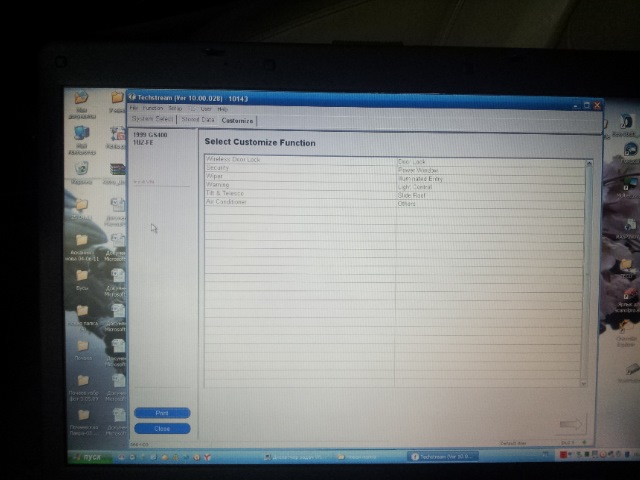Click the 1999 GS400 vehicle label
Screen dimensions: 640x480
tap(150, 135)
